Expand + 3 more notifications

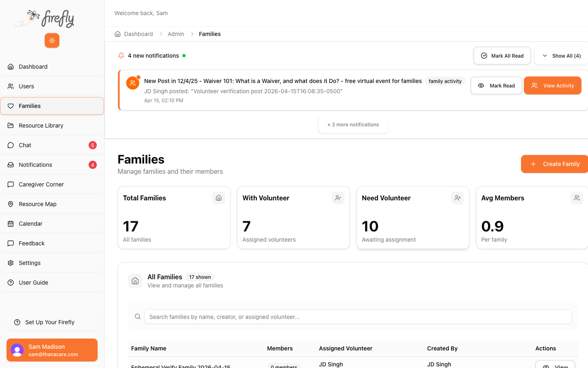tap(353, 125)
